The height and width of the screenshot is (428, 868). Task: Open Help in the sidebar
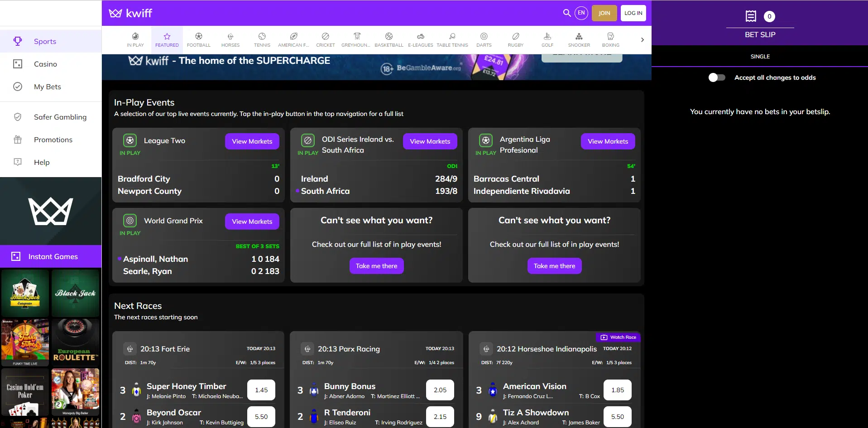(51, 162)
